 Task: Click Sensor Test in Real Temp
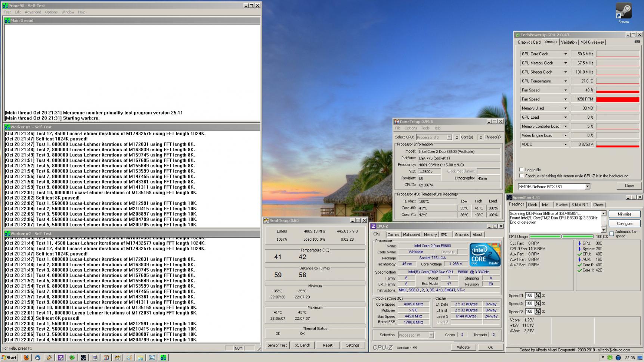pos(277,345)
